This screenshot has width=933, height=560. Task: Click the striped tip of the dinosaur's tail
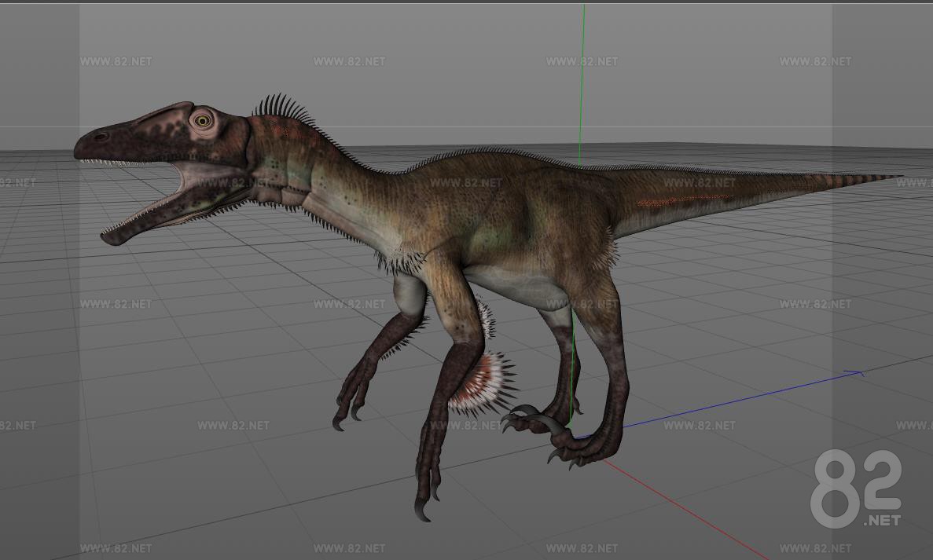click(857, 178)
